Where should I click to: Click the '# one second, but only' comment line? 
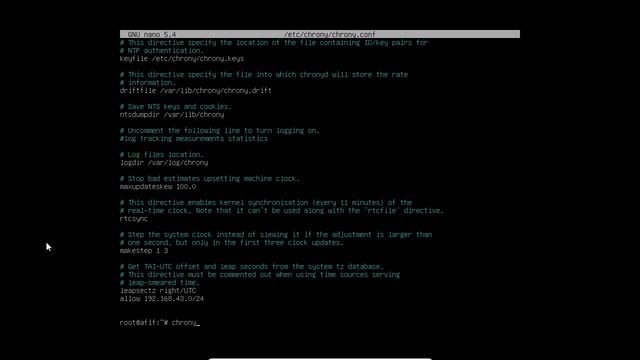click(x=232, y=243)
